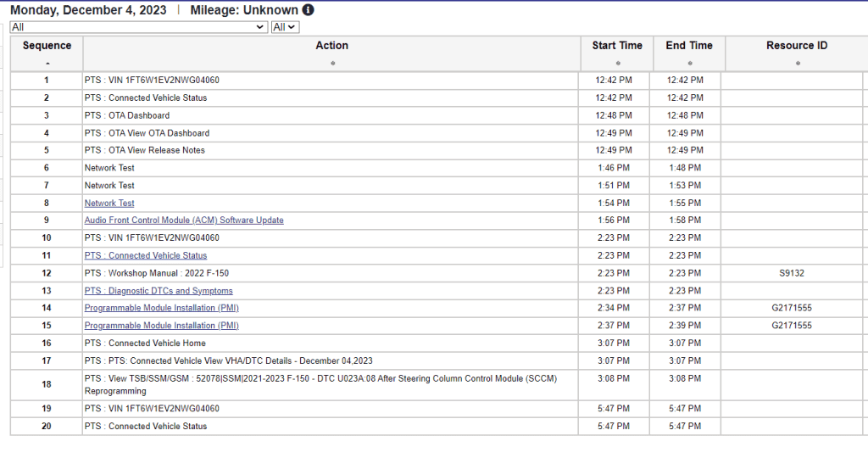The width and height of the screenshot is (868, 458).
Task: Open the Network Test link in sequence 8
Action: tap(109, 204)
